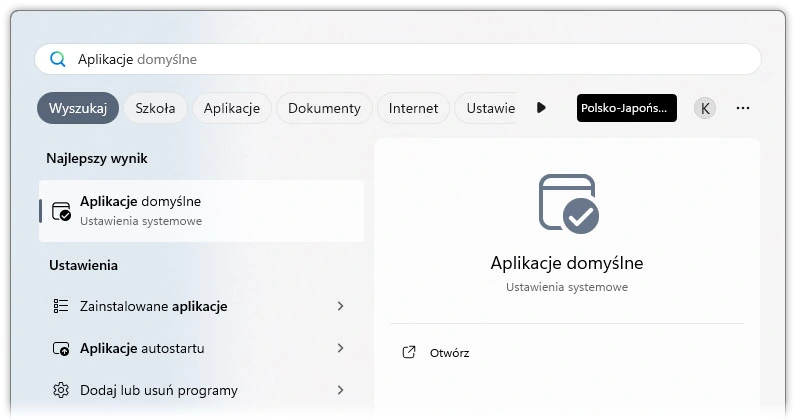Screen dimensions: 796x420
Task: Click the arrow to show more filters
Action: tap(541, 108)
